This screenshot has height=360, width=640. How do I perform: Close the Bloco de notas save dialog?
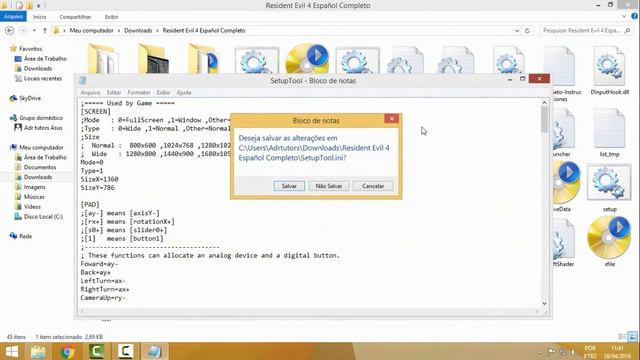pos(391,118)
